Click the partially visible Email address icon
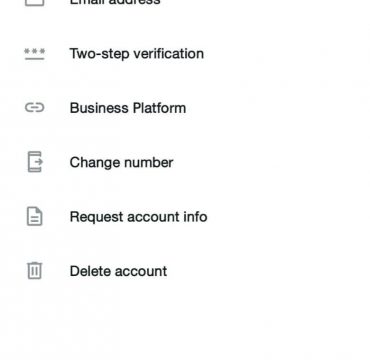Screen dimensions: 370x360 pos(35,3)
